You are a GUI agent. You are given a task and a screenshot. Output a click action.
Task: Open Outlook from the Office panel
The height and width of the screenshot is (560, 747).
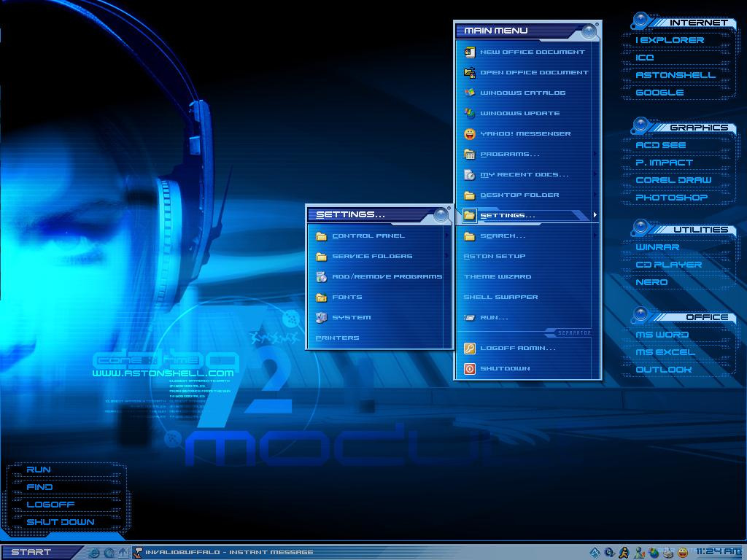click(x=664, y=370)
